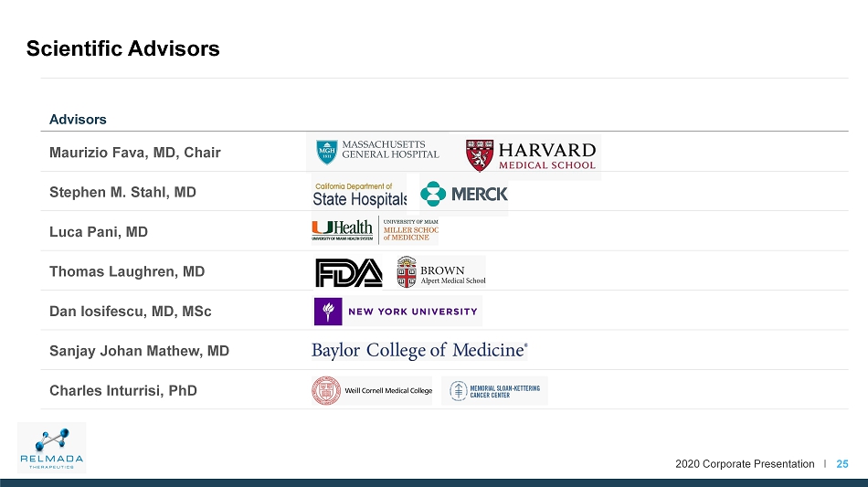This screenshot has width=868, height=487.
Task: Click the FDA logo
Action: [x=349, y=272]
